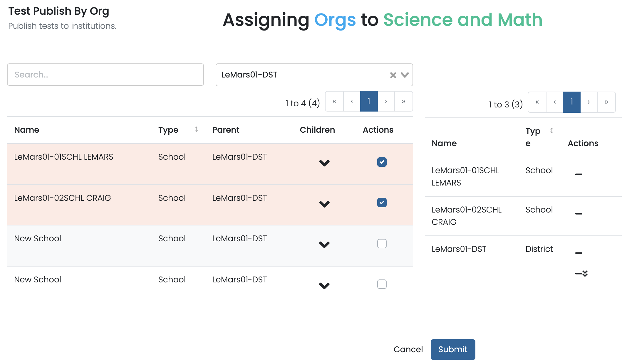Uncheck the LeMars01-02SCHL CRAIG checkbox
Image resolution: width=627 pixels, height=364 pixels.
[x=382, y=203]
